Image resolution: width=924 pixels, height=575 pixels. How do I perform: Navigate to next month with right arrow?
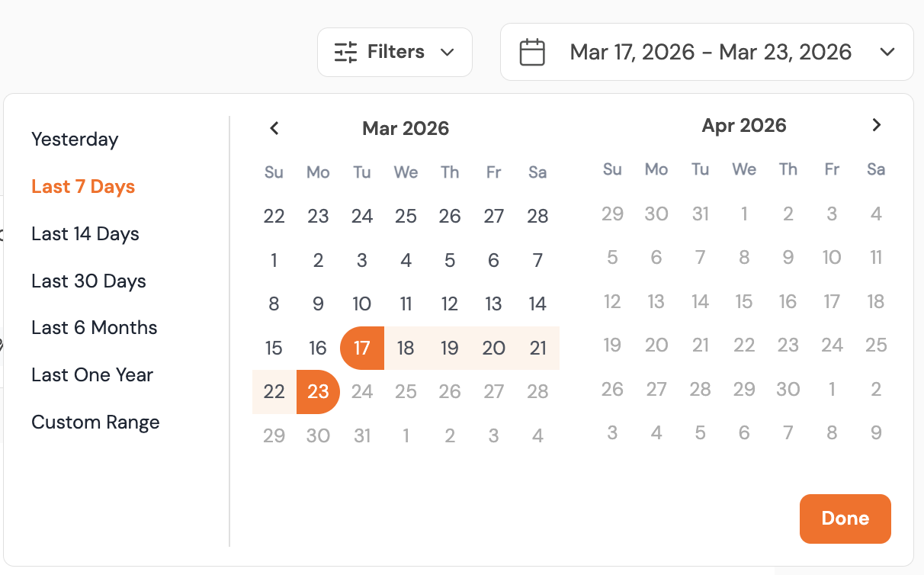coord(876,124)
